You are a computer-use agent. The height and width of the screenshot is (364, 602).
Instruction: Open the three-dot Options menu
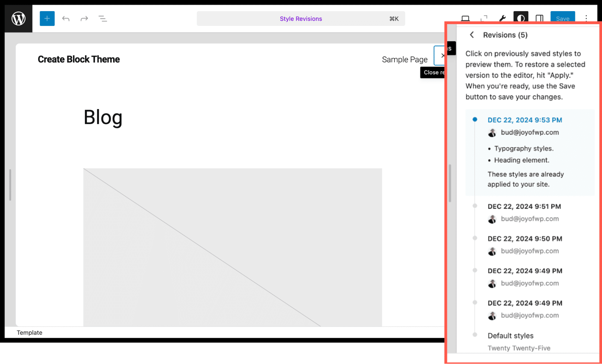click(586, 18)
